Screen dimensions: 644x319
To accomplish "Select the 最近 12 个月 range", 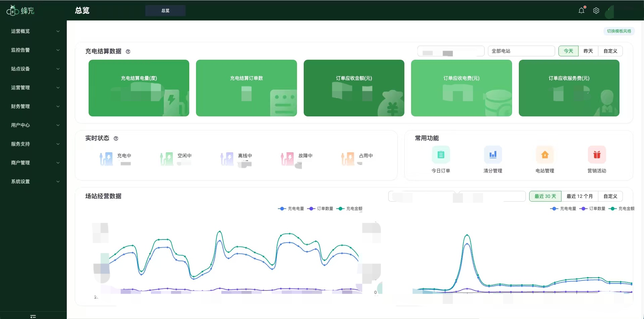I will (580, 196).
